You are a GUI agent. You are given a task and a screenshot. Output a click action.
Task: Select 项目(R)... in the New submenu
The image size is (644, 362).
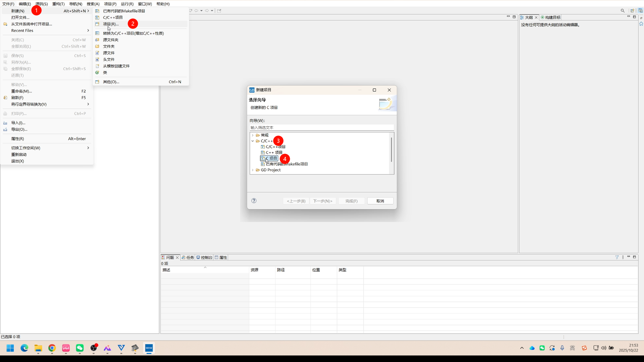[x=111, y=24]
